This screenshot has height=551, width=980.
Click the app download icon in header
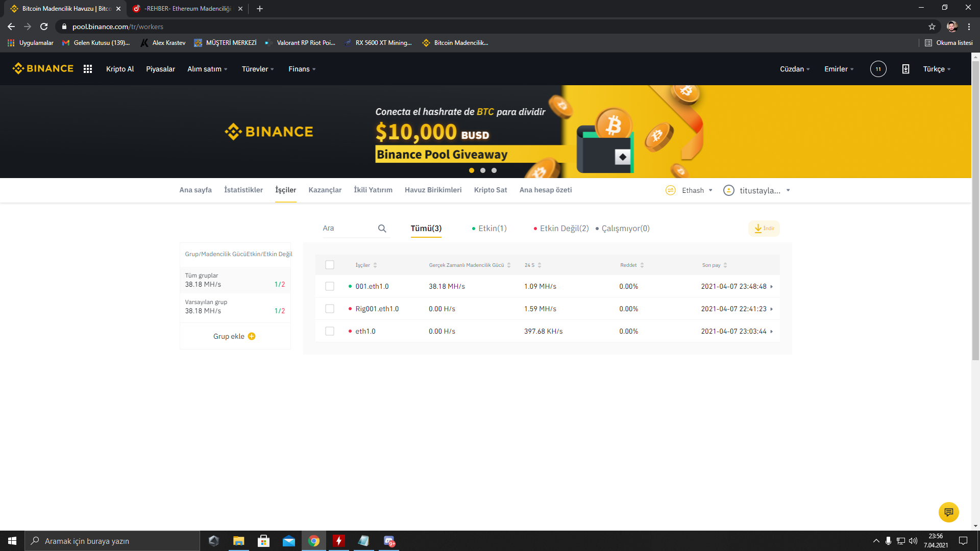click(905, 69)
